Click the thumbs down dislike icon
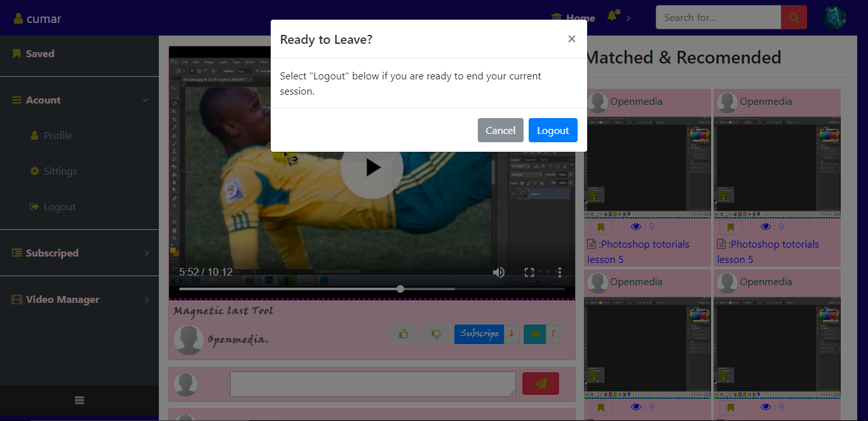The image size is (868, 421). [436, 334]
